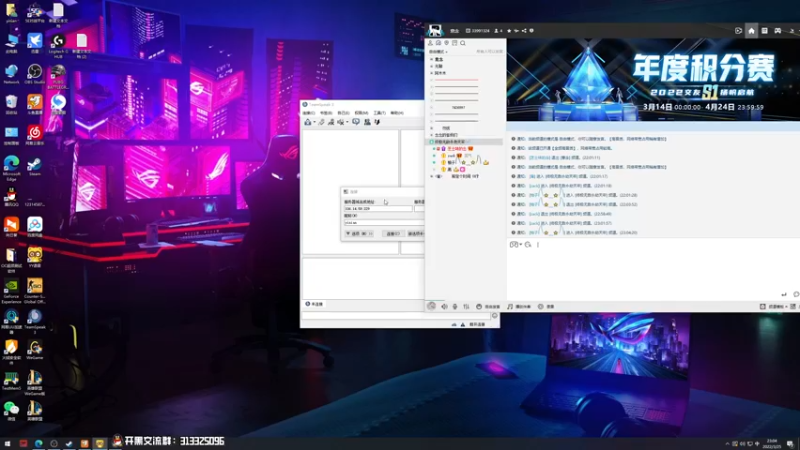Click the round status button in YY bottom-left

[432, 306]
